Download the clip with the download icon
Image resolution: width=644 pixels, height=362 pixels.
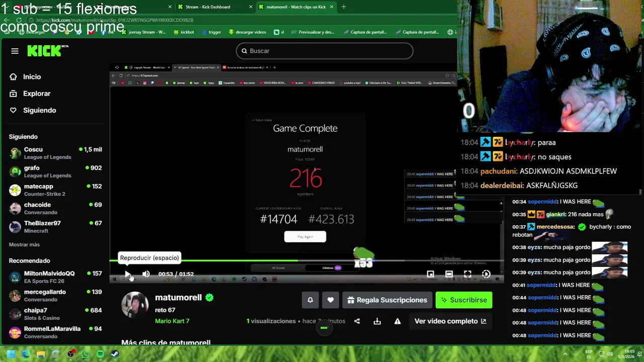point(377,321)
